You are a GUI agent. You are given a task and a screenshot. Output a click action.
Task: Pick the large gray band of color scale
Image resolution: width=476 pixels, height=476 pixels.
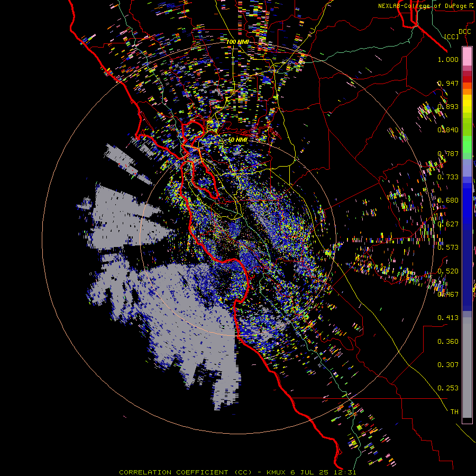(x=467, y=368)
